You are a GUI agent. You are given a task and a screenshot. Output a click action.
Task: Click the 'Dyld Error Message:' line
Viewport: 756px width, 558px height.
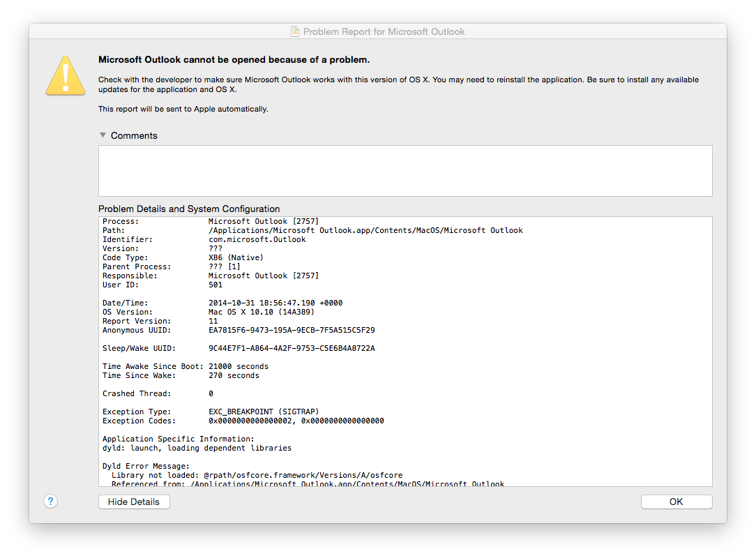[146, 466]
